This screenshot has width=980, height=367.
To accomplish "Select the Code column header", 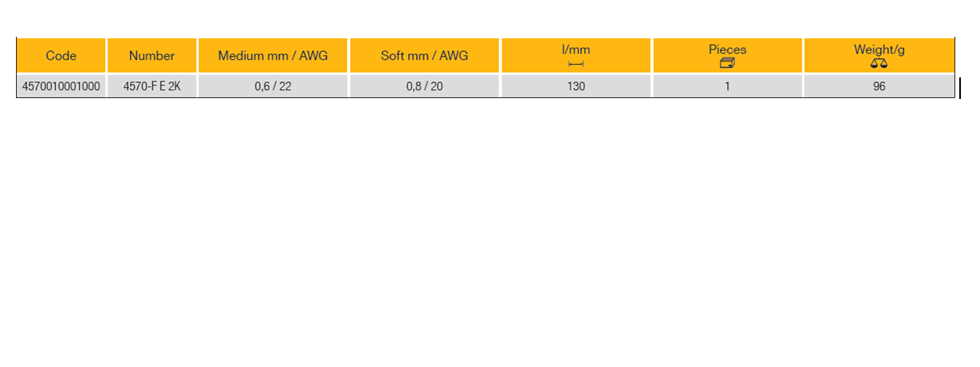I will point(61,56).
